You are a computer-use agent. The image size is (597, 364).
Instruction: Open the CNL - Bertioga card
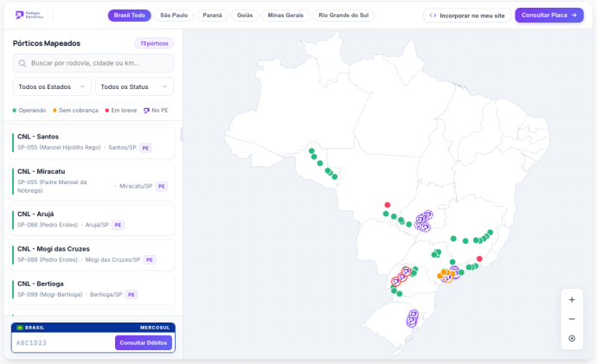point(92,290)
